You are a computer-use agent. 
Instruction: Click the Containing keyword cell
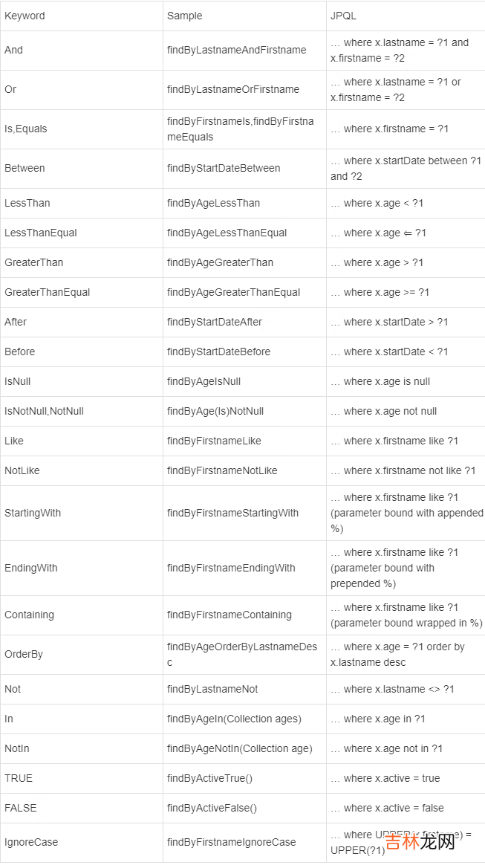[29, 615]
